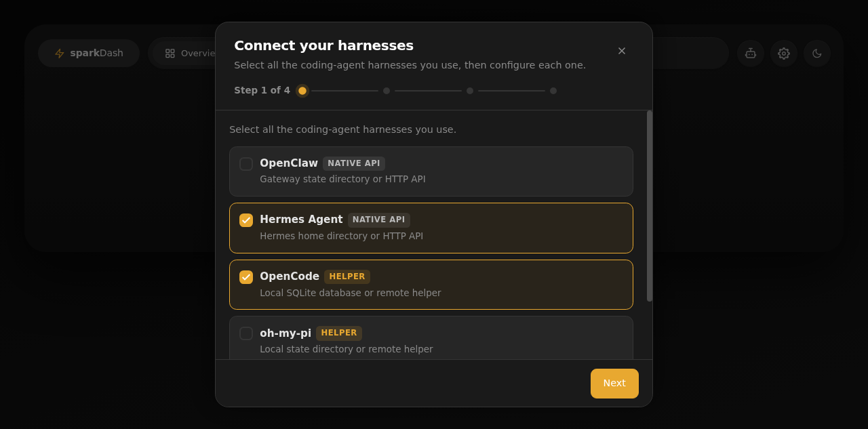Screen dimensions: 868x429
Task: Check the oh-my-pi checkbox
Action: [x=246, y=333]
